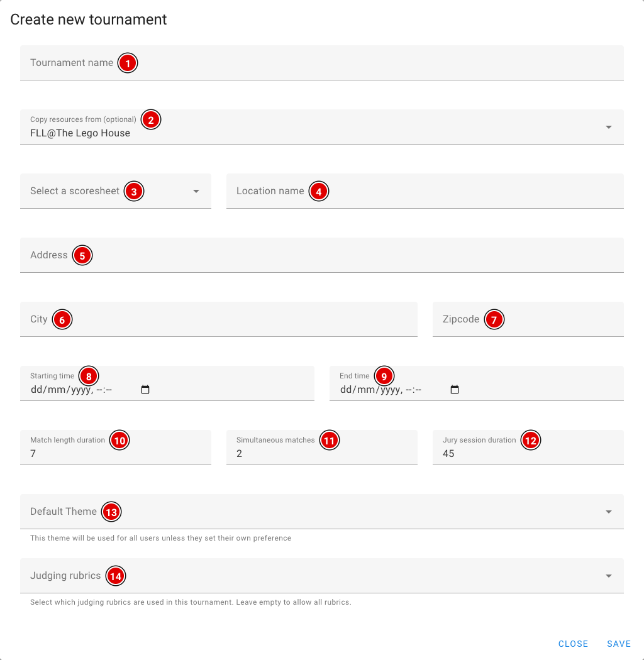This screenshot has width=644, height=660.
Task: Edit the Jury session duration value
Action: pos(528,448)
